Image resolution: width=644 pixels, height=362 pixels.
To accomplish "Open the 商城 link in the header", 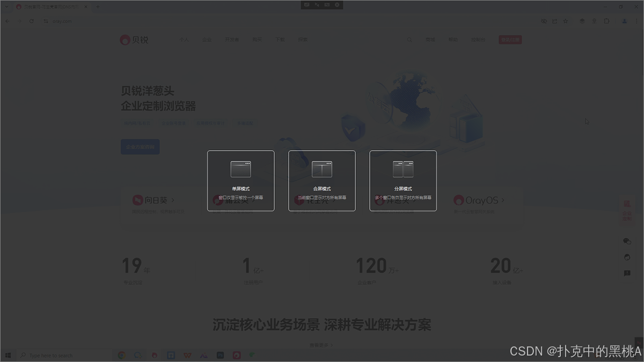I will [430, 40].
